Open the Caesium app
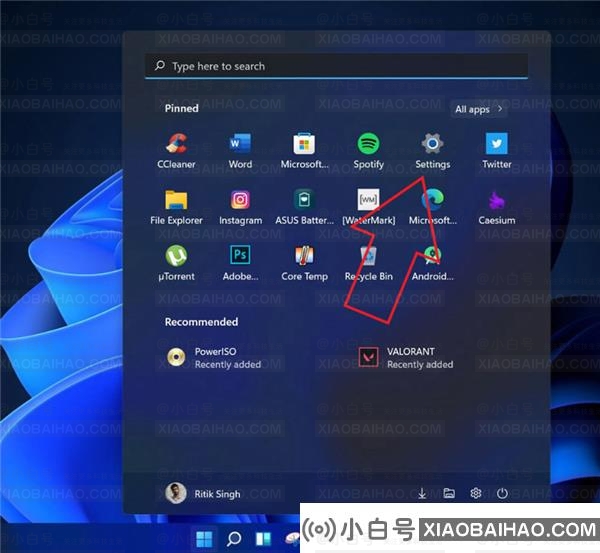600x553 pixels. (497, 207)
